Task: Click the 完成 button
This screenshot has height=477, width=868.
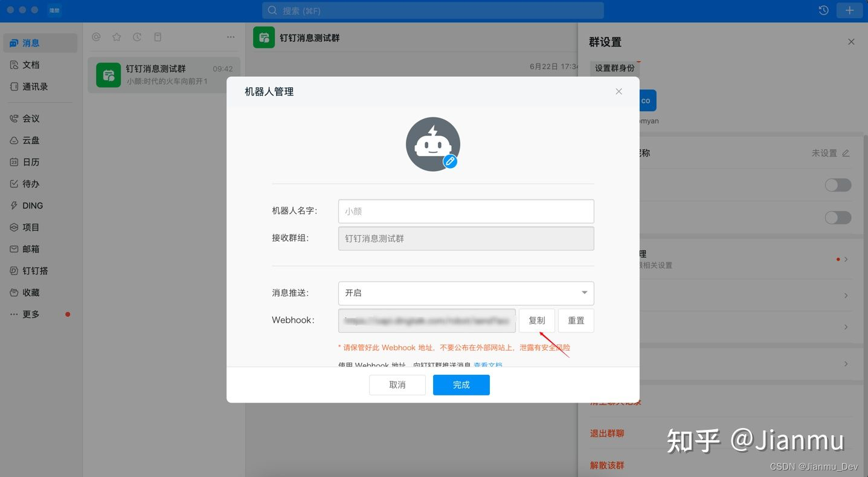Action: coord(461,385)
